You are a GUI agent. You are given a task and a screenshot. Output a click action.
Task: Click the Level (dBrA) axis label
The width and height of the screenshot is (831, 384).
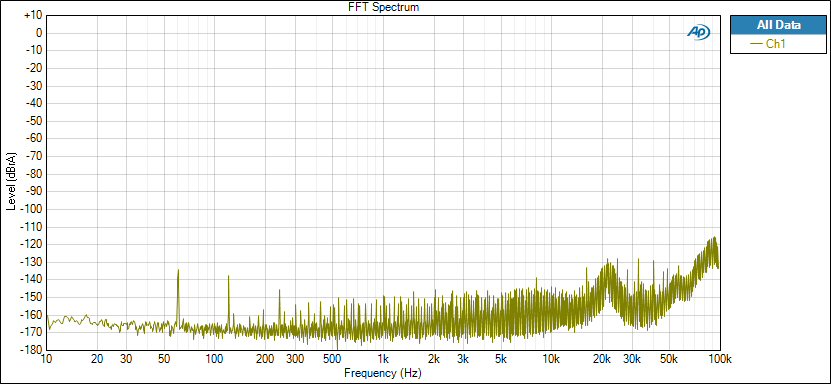[11, 182]
